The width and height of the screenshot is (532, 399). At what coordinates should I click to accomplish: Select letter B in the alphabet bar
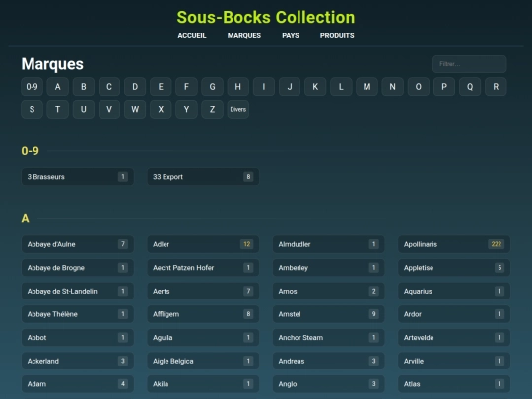[x=84, y=87]
